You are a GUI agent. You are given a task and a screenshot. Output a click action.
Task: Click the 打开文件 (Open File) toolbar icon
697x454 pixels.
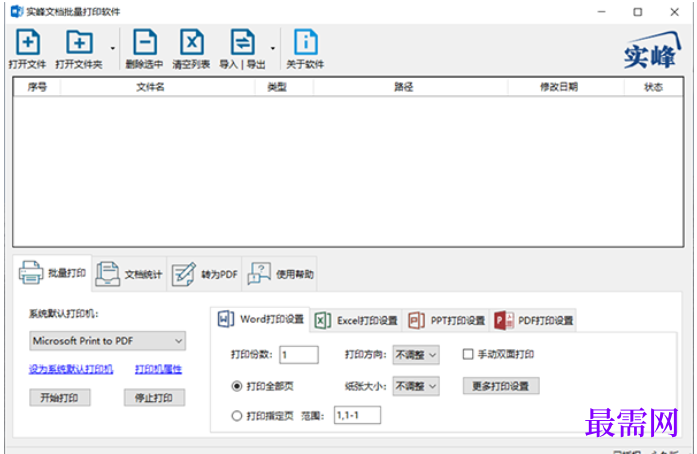point(28,43)
